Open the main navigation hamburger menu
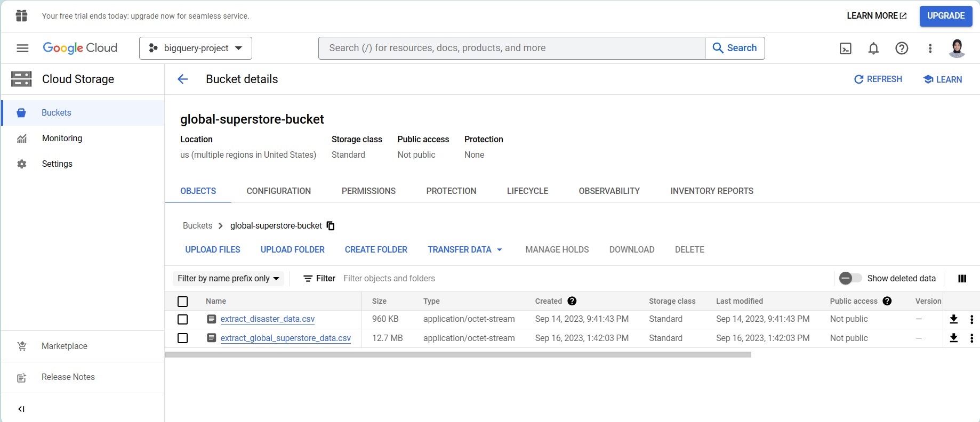Viewport: 980px width, 422px height. coord(22,48)
